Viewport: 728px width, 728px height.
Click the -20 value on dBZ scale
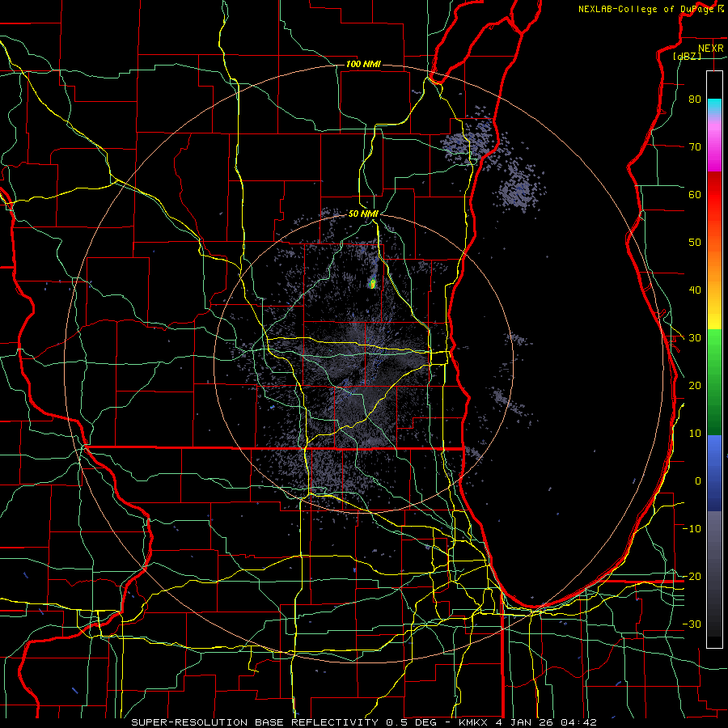[692, 577]
